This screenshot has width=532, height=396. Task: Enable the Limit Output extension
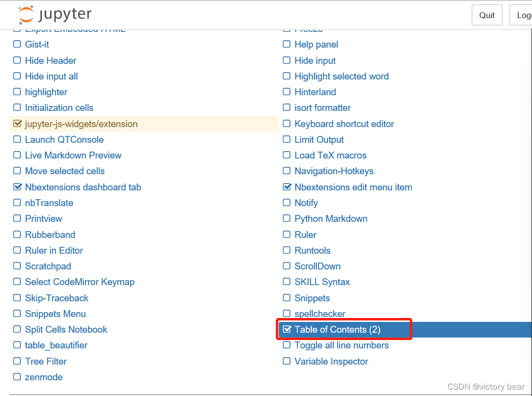pyautogui.click(x=287, y=139)
